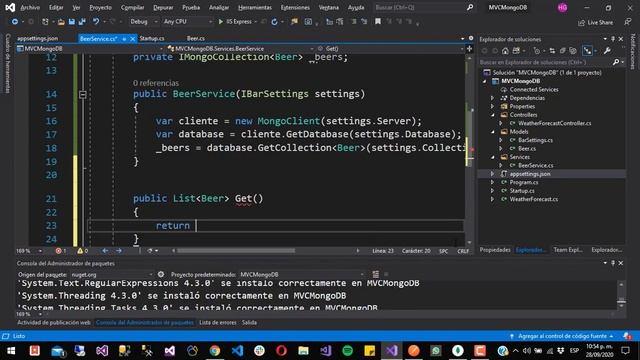Switch to the appsettings.json editor tab

[37, 38]
